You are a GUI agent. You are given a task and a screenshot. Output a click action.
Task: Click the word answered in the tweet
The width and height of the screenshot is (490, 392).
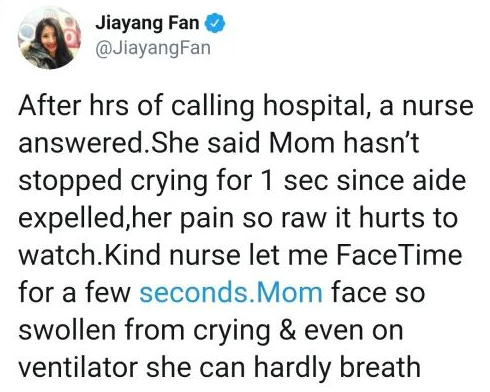pyautogui.click(x=80, y=143)
